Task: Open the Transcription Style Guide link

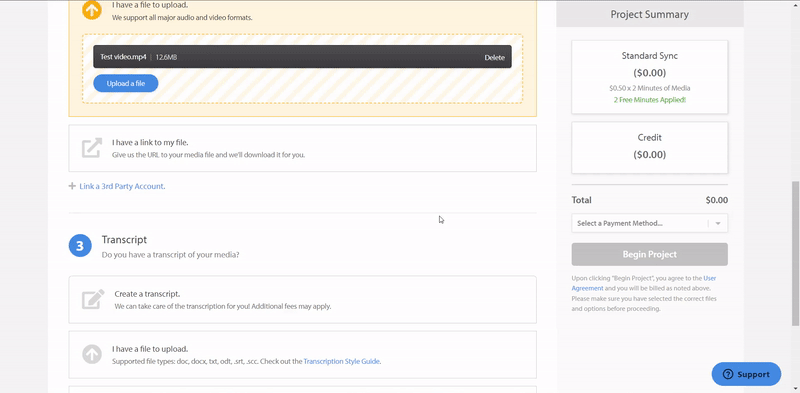Action: [x=341, y=361]
